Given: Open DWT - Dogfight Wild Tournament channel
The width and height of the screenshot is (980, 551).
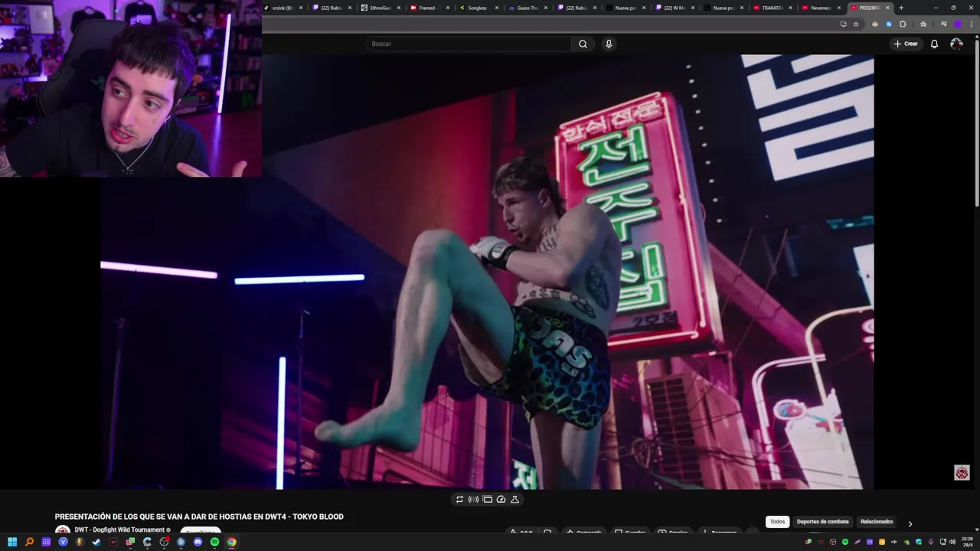Looking at the screenshot, I should [119, 530].
